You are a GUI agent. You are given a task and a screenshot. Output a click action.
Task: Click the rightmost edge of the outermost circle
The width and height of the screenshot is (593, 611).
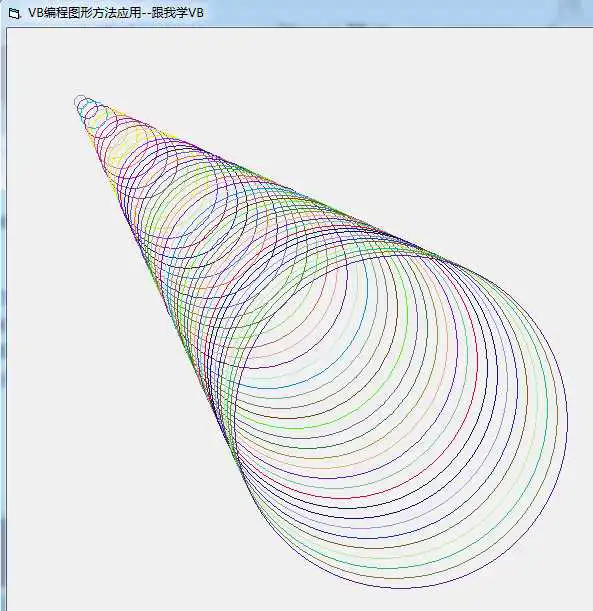pos(567,422)
